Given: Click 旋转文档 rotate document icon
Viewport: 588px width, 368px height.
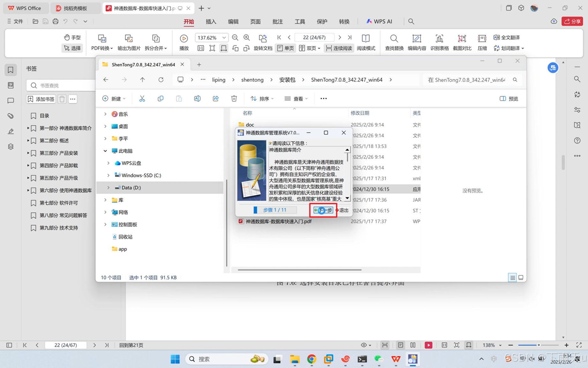Looking at the screenshot, I should (263, 42).
